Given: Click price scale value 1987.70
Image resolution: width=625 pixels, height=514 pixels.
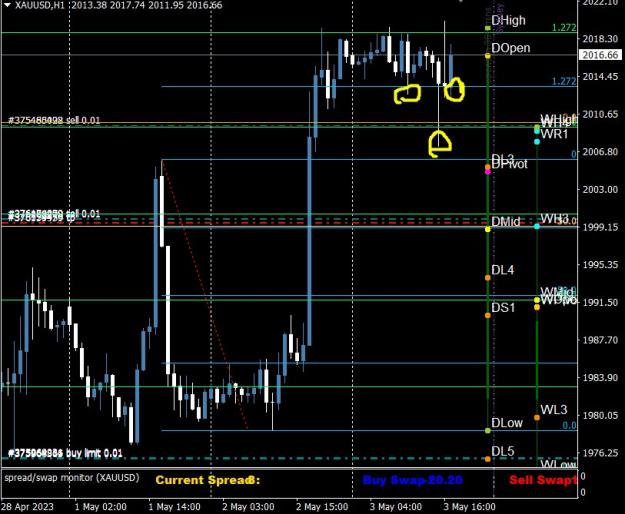Looking at the screenshot, I should pyautogui.click(x=600, y=340).
